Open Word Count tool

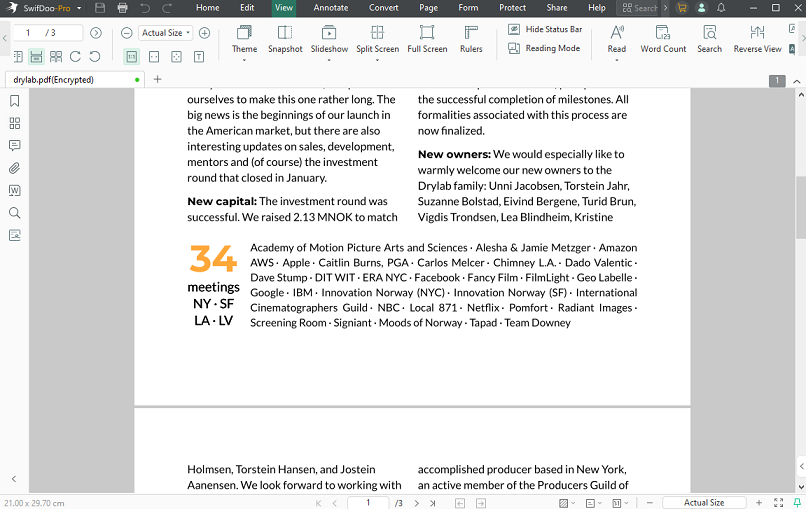click(663, 40)
